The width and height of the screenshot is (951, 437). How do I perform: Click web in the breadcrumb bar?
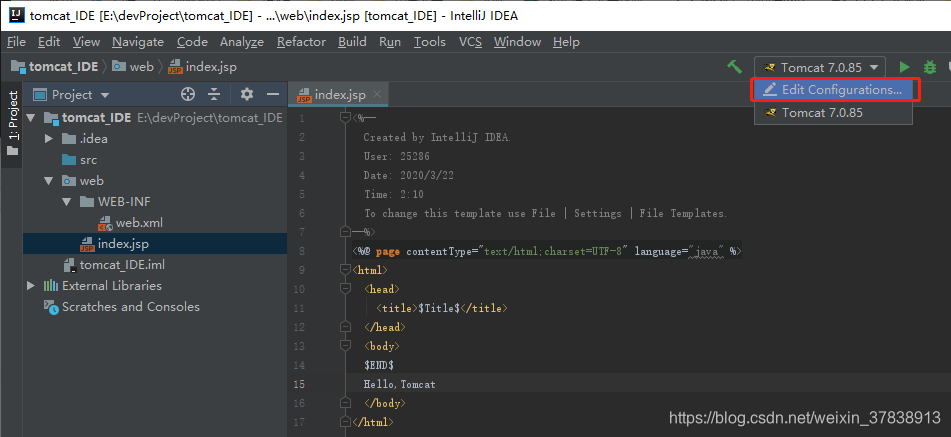(141, 67)
